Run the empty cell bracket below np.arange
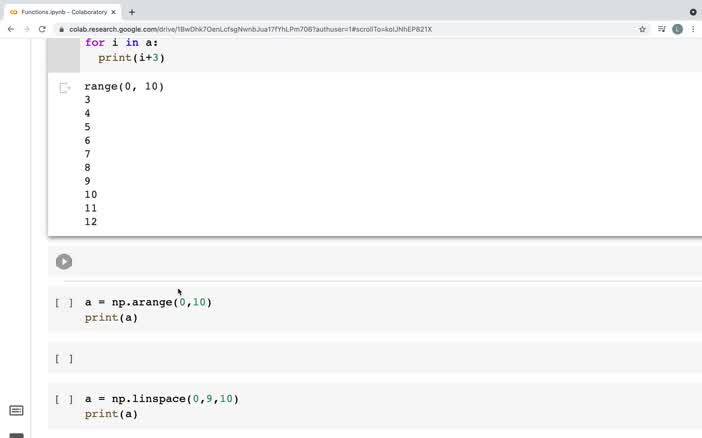This screenshot has height=438, width=702. pyautogui.click(x=64, y=358)
